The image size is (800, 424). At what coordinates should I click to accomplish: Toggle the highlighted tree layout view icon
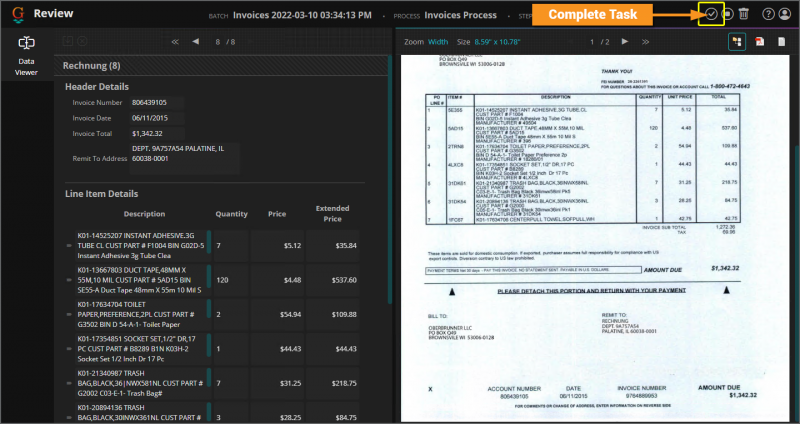[x=735, y=42]
